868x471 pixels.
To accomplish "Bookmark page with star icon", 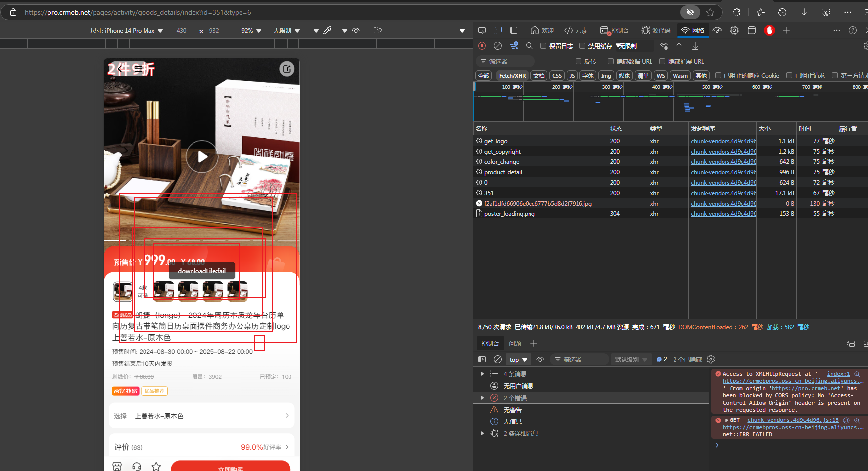I will 711,12.
